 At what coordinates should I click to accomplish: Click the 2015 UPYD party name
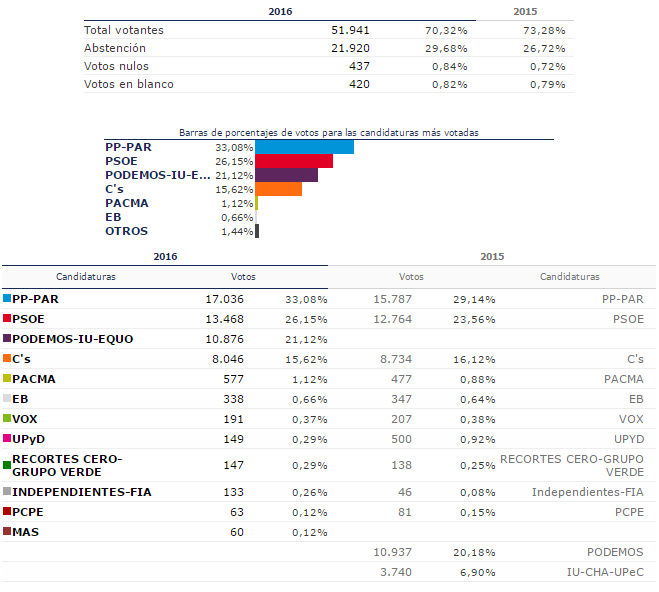coord(629,439)
